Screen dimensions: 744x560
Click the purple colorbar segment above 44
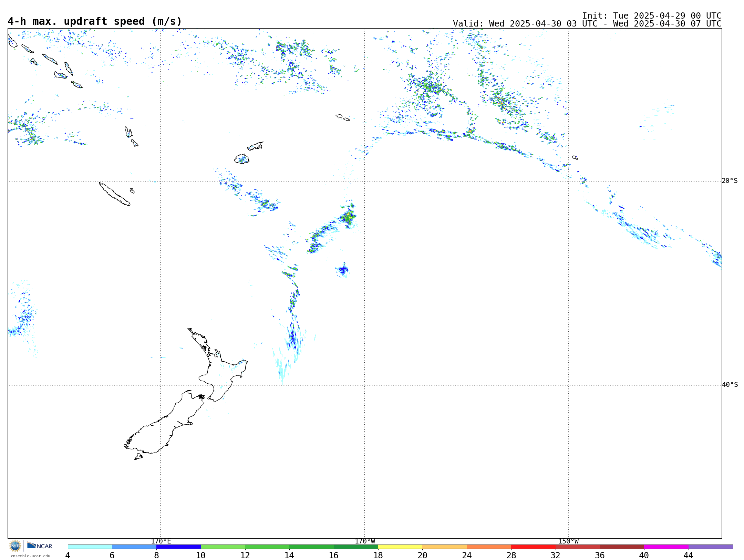[711, 547]
